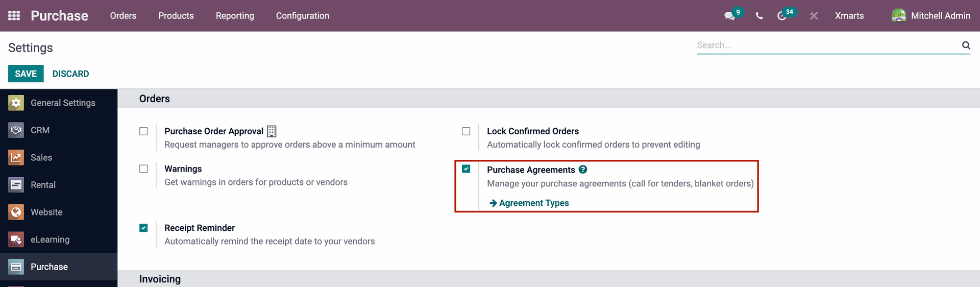Screen dimensions: 980x287
Task: Uncheck the Receipt Reminder checkbox
Action: pos(143,228)
